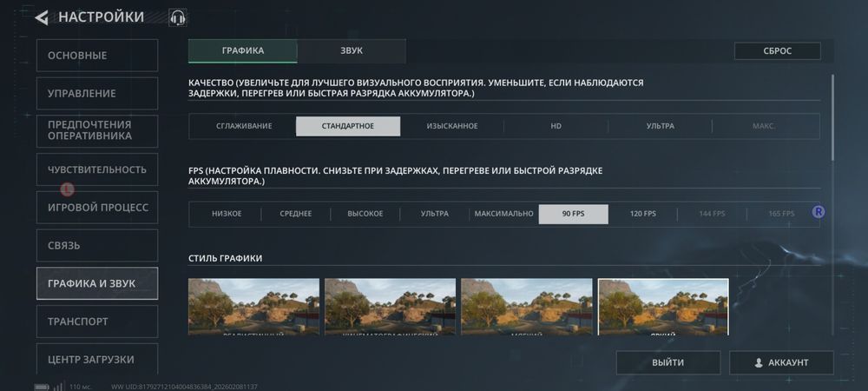Pick the highlighted fourth graphics style thumbnail
868x391 pixels.
[663, 307]
